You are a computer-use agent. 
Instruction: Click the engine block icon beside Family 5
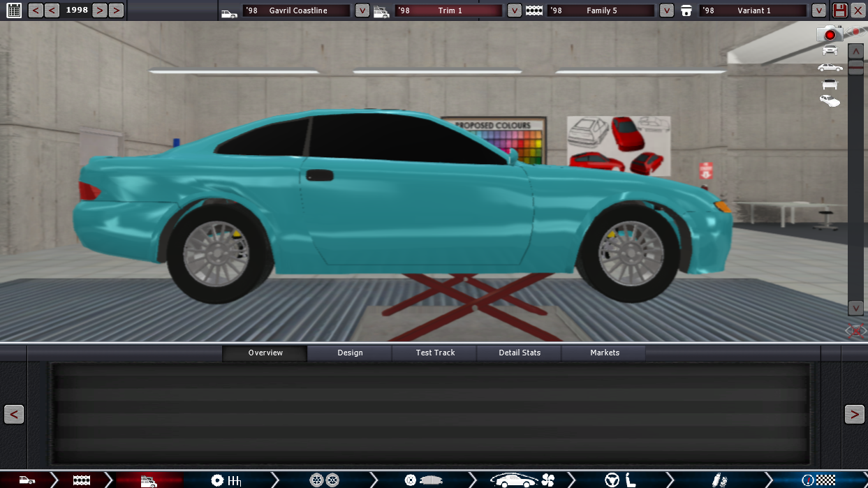tap(534, 11)
